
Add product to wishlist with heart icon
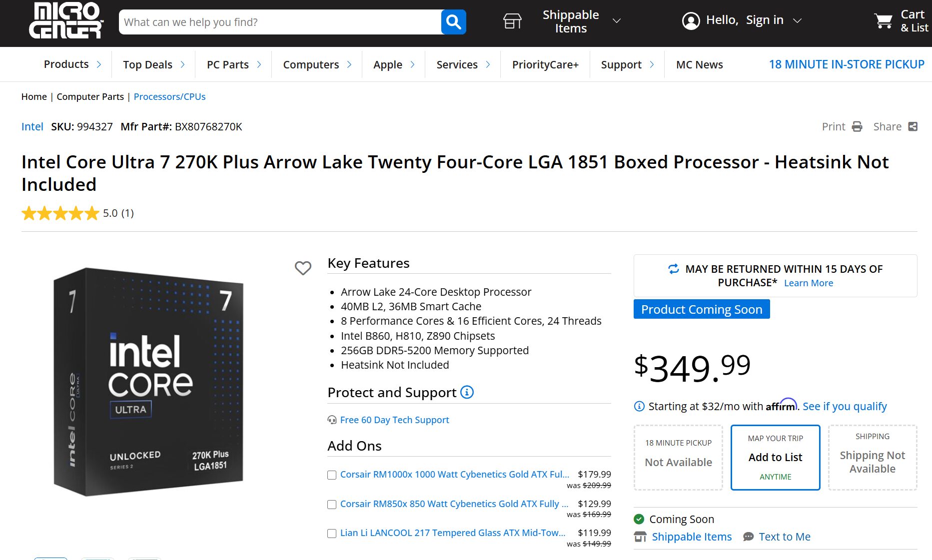tap(303, 268)
